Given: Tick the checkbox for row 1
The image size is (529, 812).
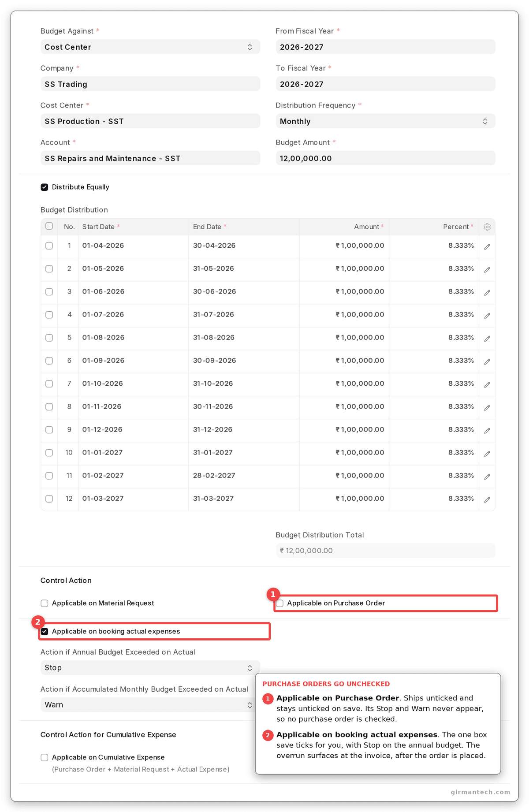Looking at the screenshot, I should pos(49,246).
